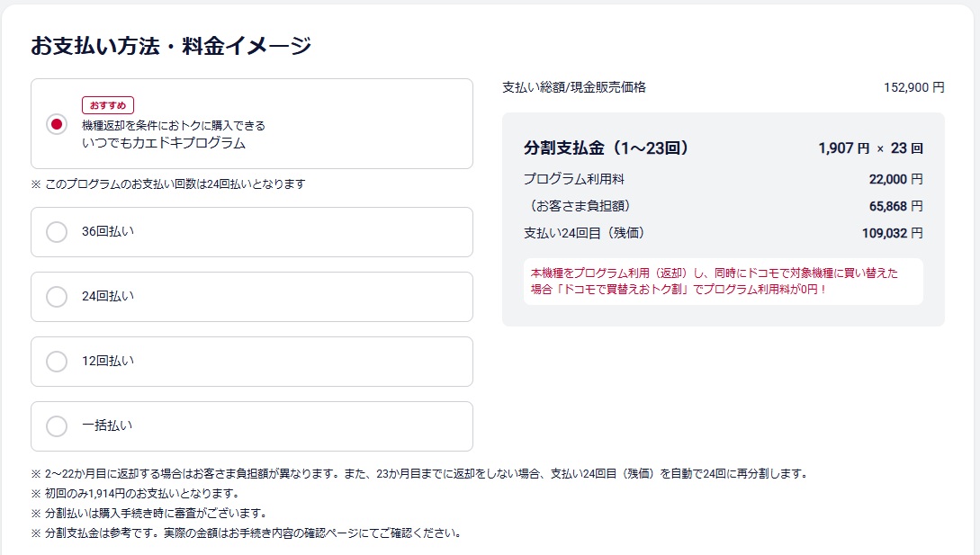Screen dimensions: 980x555
Task: Click the お支払い方法・料金イメージ heading
Action: pyautogui.click(x=171, y=46)
